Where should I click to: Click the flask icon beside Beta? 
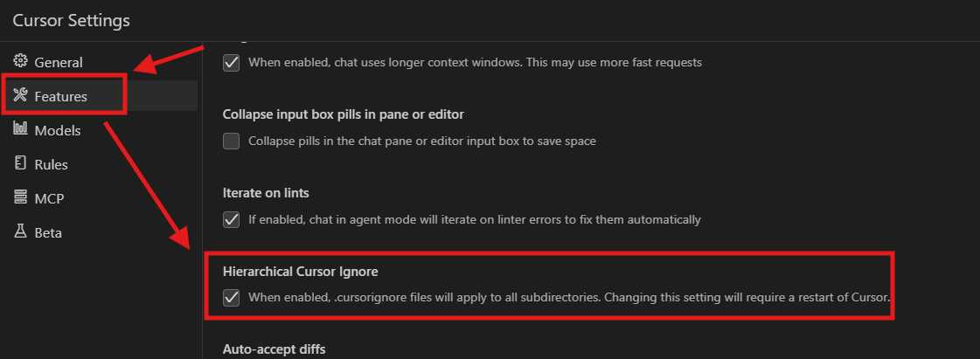point(20,232)
